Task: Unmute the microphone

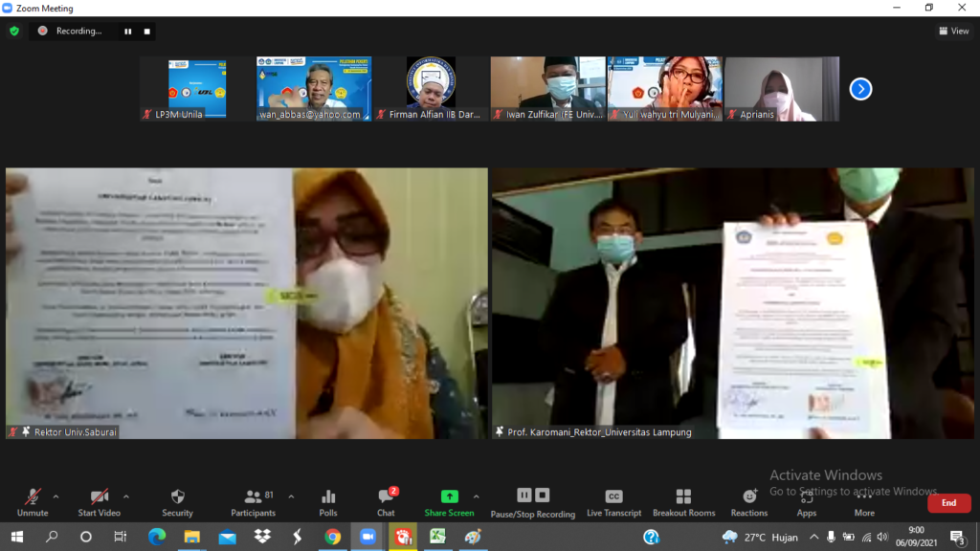Action: coord(33,502)
